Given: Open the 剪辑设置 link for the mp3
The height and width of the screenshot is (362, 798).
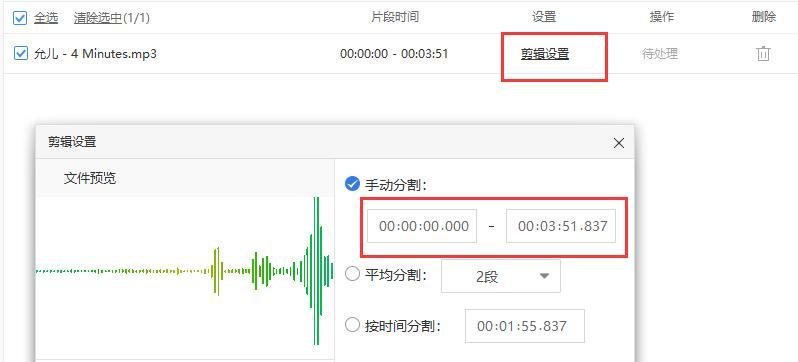Looking at the screenshot, I should tap(545, 54).
